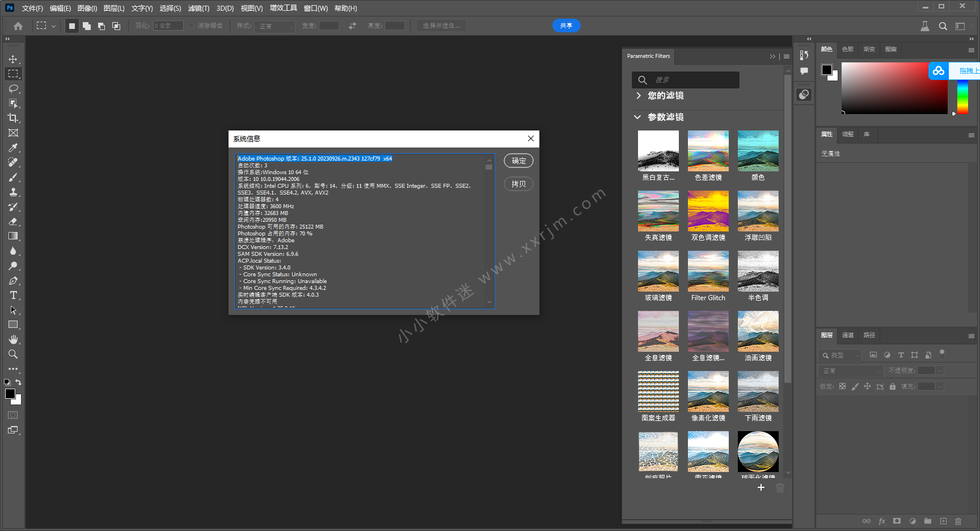Expand the 您的滤镜 section

[639, 95]
